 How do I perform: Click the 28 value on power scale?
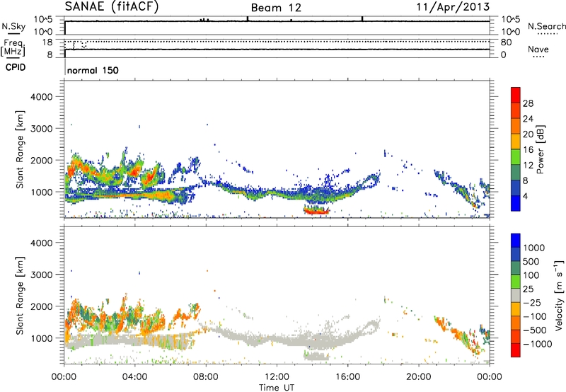click(x=528, y=103)
